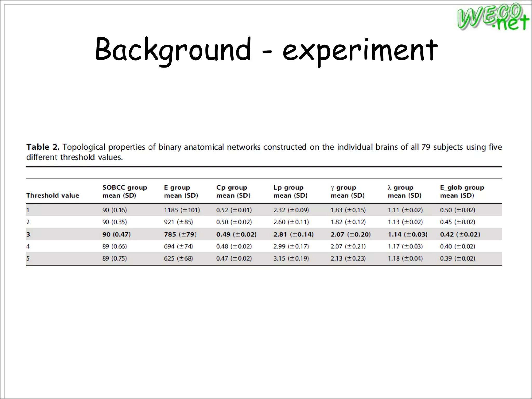Image resolution: width=532 pixels, height=399 pixels.
Task: Select the bolded threshold 3 row label
Action: coord(28,234)
